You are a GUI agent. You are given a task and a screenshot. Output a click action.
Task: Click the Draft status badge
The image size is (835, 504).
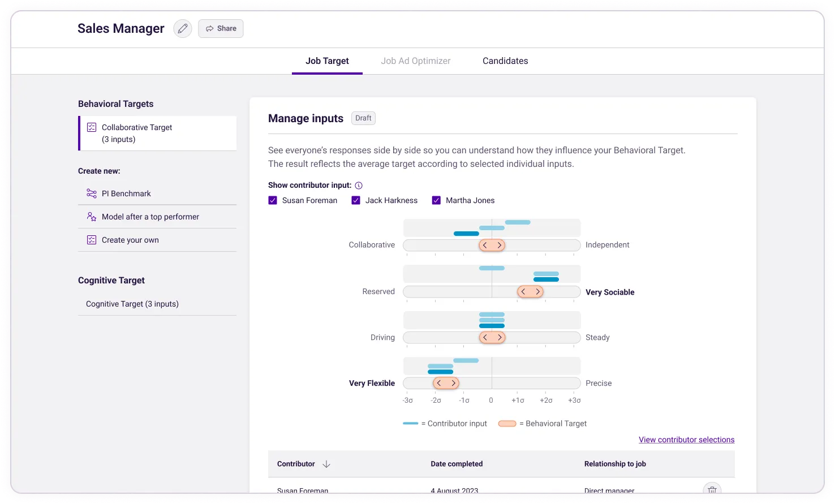point(363,118)
